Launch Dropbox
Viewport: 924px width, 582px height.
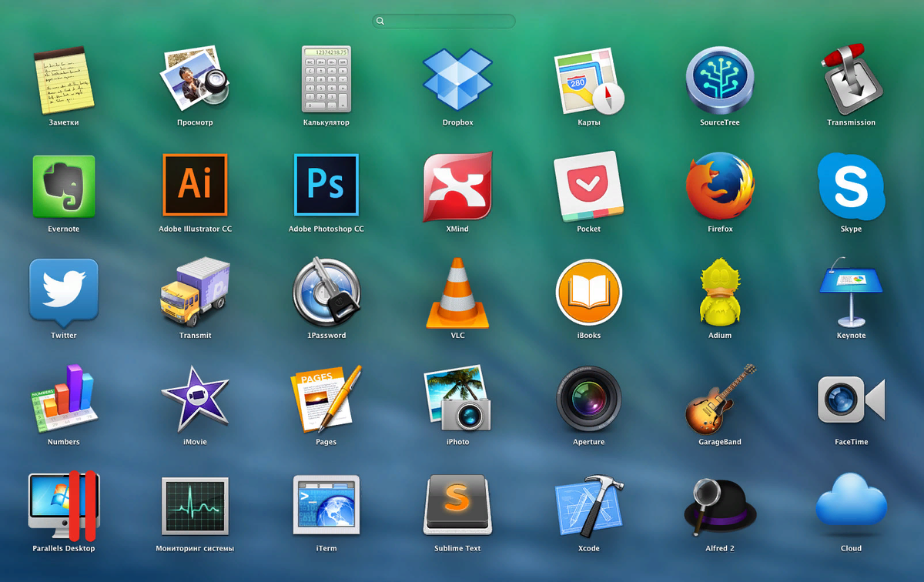tap(457, 79)
